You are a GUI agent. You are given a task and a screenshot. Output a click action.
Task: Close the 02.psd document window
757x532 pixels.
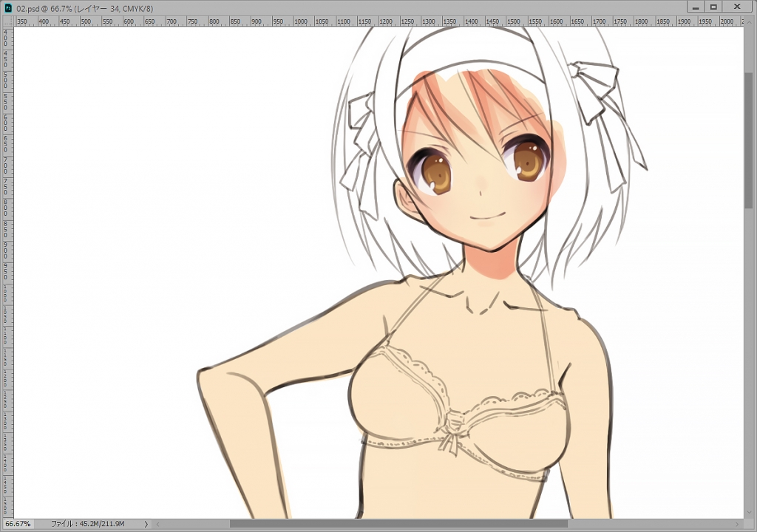pyautogui.click(x=737, y=7)
